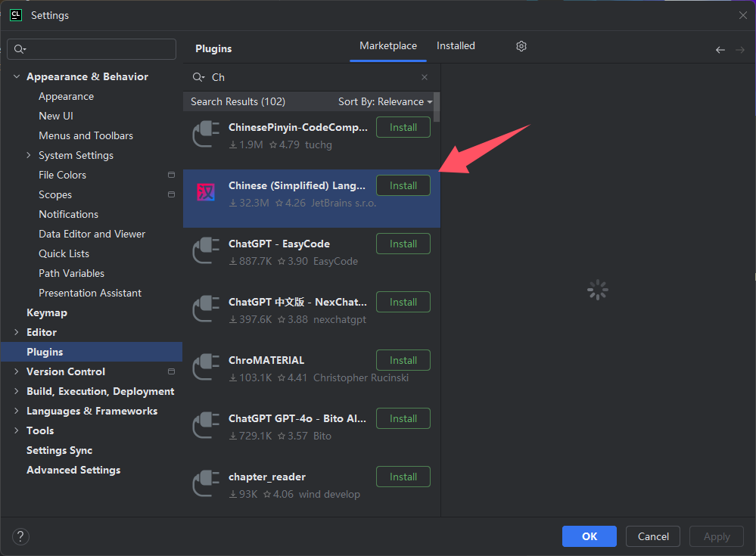
Task: Select Keymap in settings tree
Action: (x=47, y=312)
